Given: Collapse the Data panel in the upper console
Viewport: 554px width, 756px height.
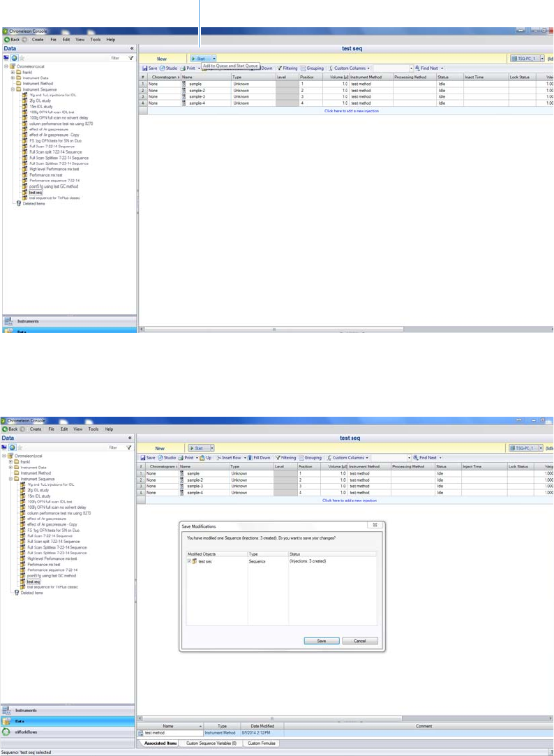Looking at the screenshot, I should point(131,48).
